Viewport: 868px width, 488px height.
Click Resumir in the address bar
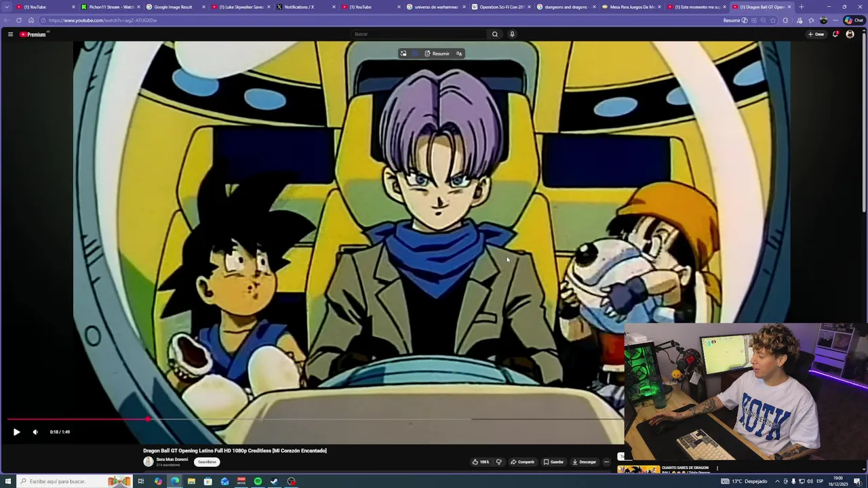pos(735,20)
